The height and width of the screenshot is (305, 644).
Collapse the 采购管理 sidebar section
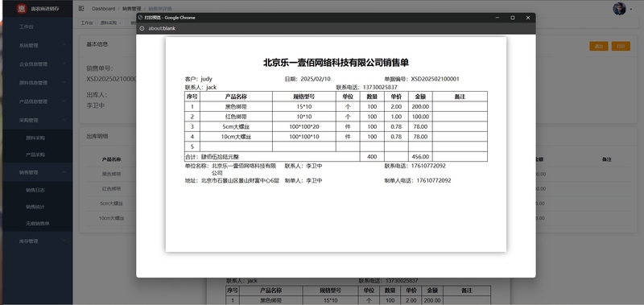pos(38,120)
